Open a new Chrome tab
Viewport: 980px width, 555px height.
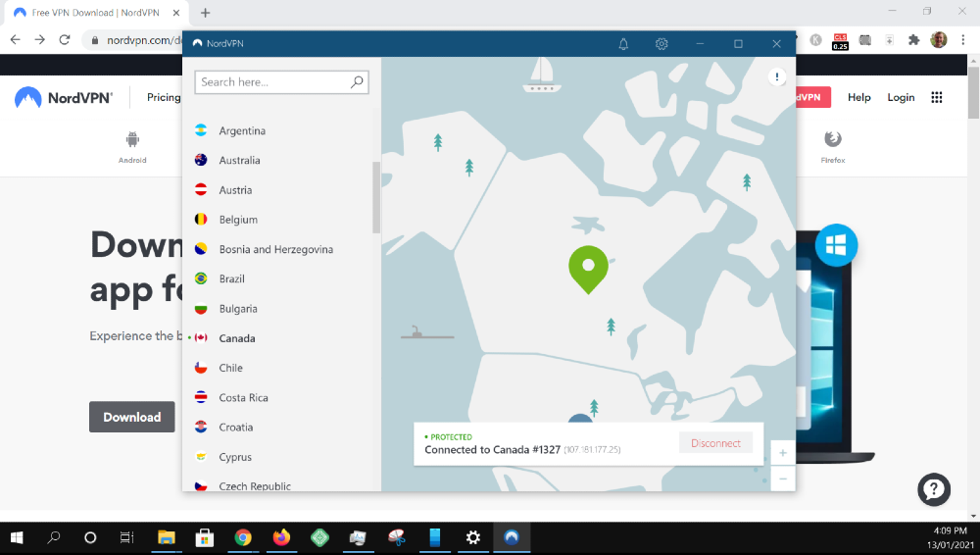point(205,13)
